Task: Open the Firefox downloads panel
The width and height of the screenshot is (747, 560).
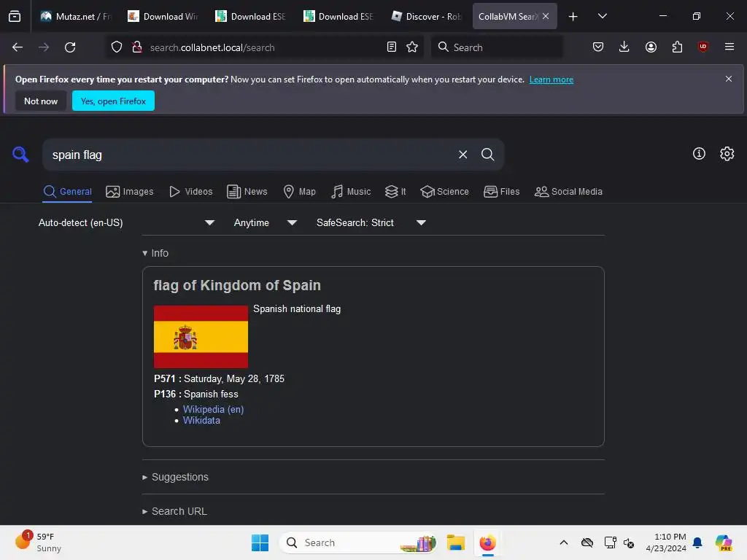Action: click(x=624, y=47)
